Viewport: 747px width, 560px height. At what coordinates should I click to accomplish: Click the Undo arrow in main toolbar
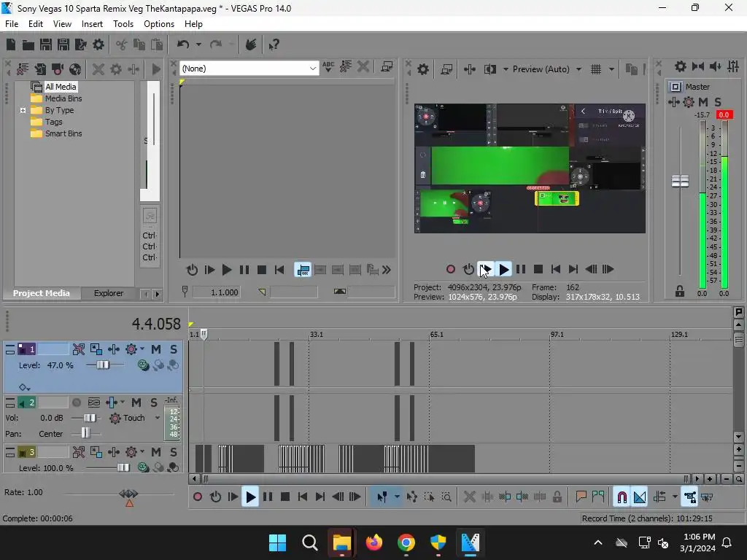click(183, 44)
